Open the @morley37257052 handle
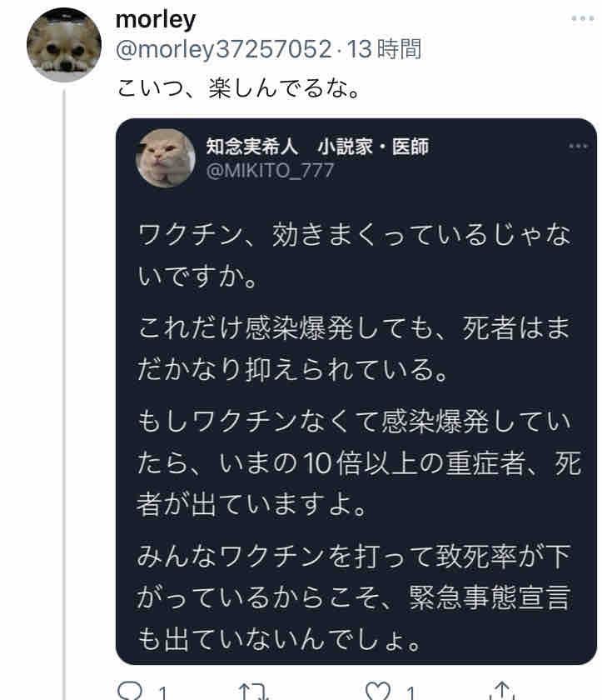Screen dimensions: 602x700 click(224, 49)
